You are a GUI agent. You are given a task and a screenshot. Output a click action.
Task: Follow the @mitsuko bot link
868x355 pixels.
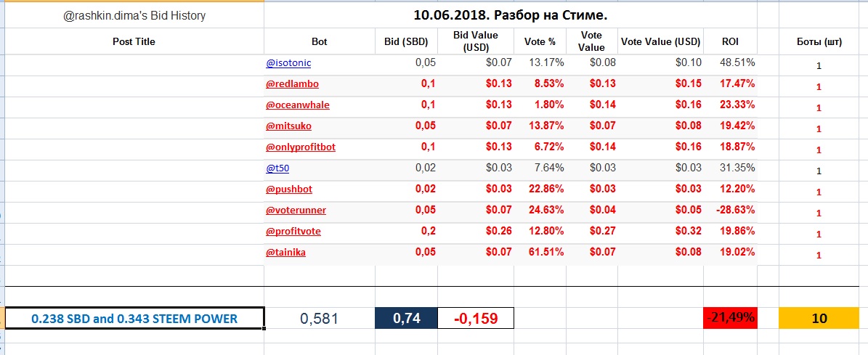(288, 126)
